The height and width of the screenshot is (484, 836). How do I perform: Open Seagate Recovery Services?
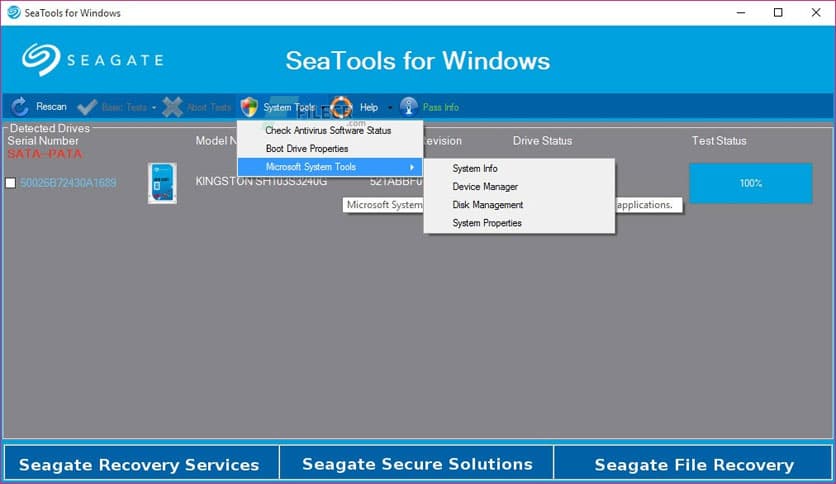point(141,463)
